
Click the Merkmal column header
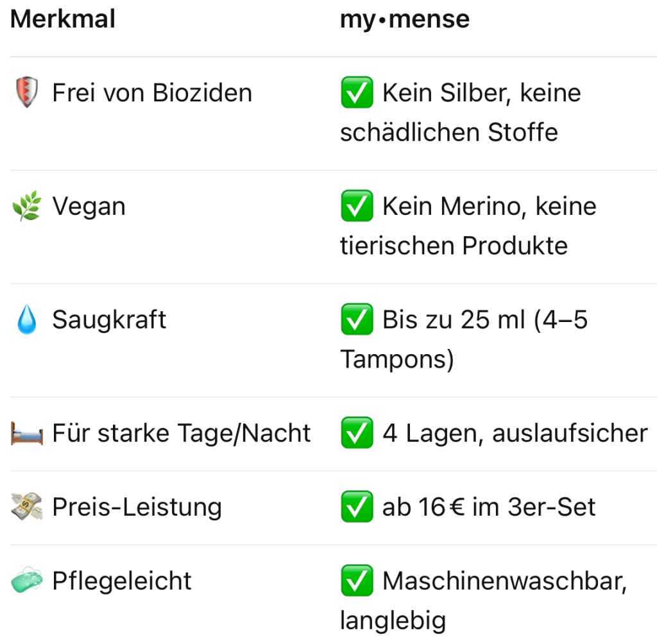63,19
